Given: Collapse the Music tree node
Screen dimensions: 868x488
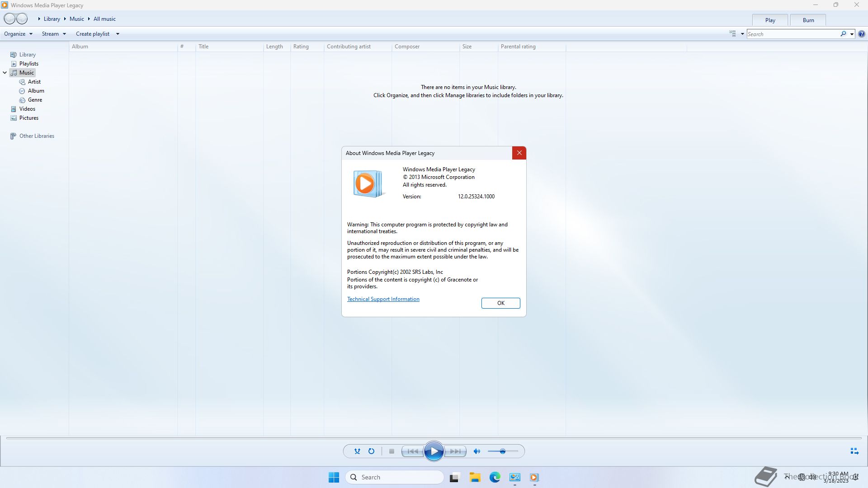Looking at the screenshot, I should (x=5, y=73).
